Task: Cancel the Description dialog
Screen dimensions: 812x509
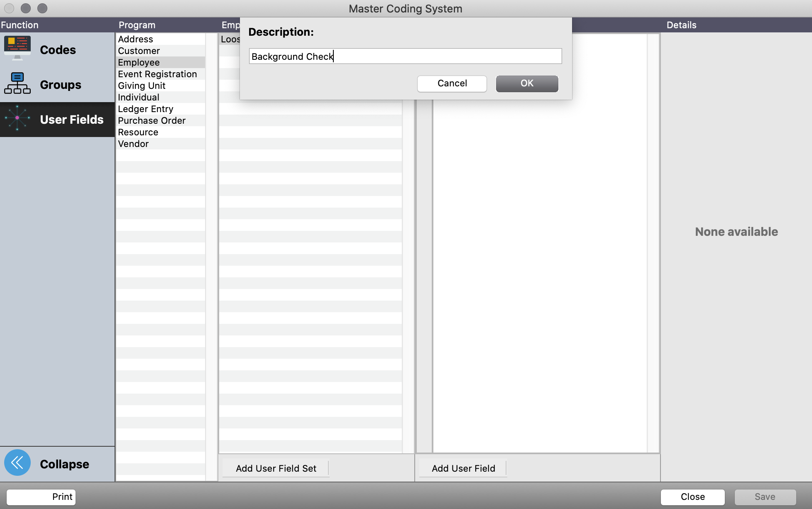Action: pyautogui.click(x=452, y=83)
